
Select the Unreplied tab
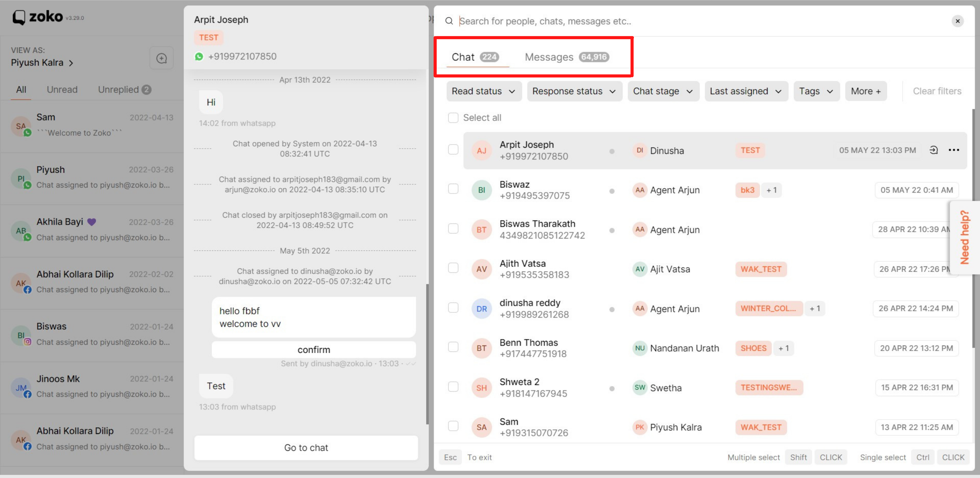click(124, 90)
